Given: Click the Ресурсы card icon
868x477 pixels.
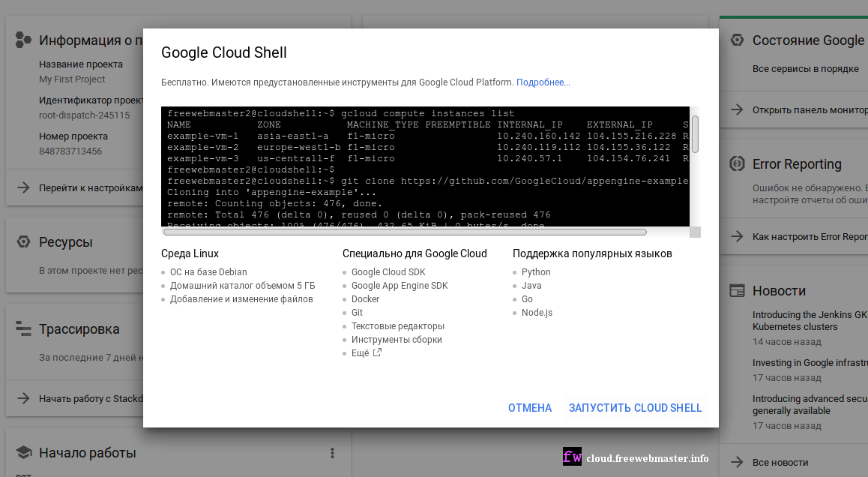Looking at the screenshot, I should (23, 241).
